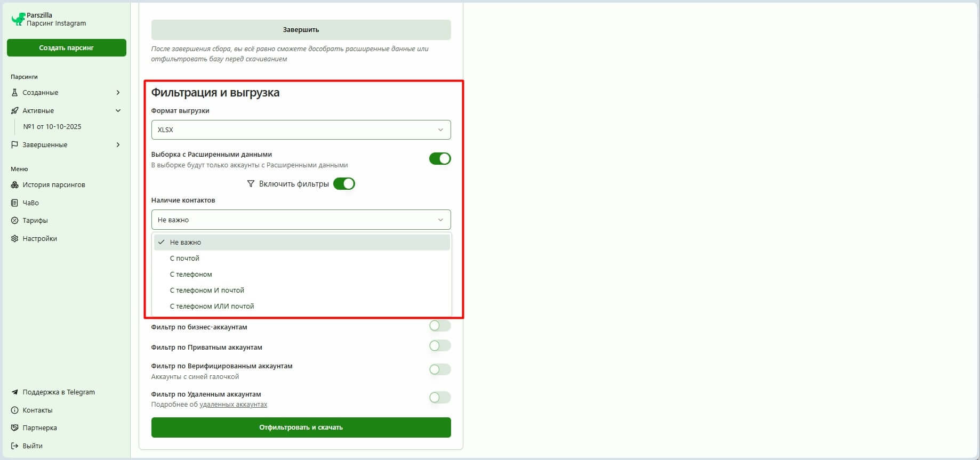
Task: Click the Создать парсинг button
Action: point(67,47)
